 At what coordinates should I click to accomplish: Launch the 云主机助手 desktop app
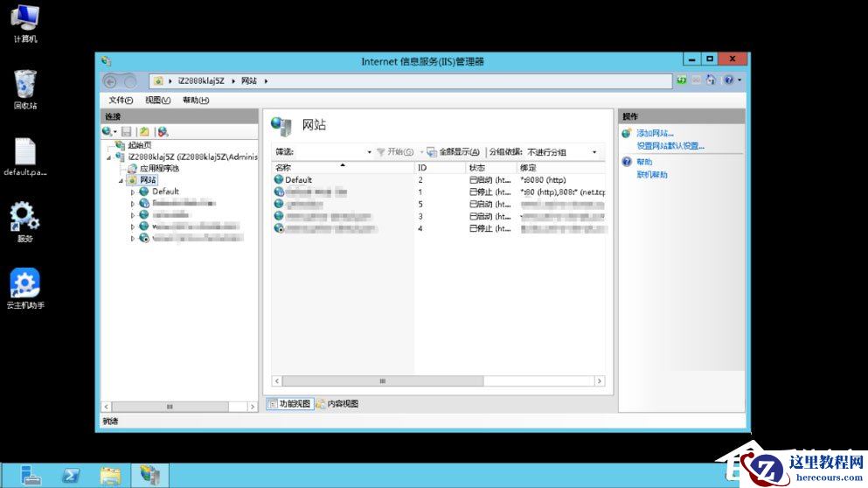click(x=24, y=289)
